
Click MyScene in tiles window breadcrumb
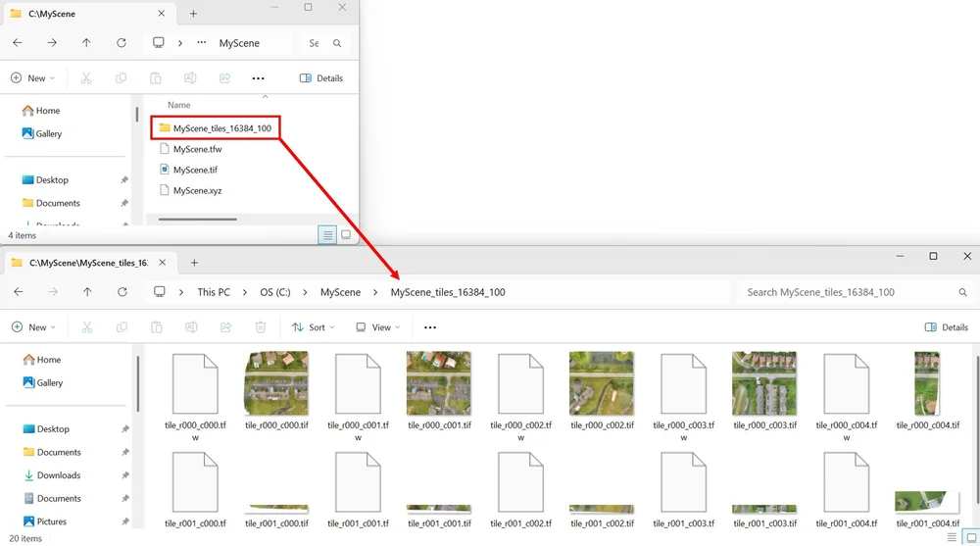pos(341,292)
